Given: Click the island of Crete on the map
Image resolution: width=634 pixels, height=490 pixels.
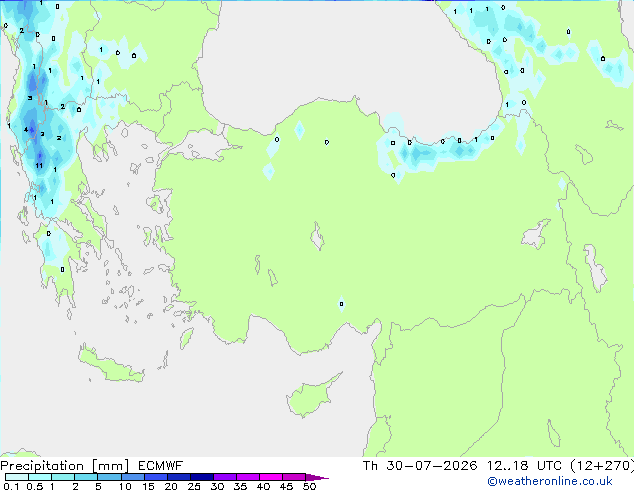Looking at the screenshot, I should 111,365.
